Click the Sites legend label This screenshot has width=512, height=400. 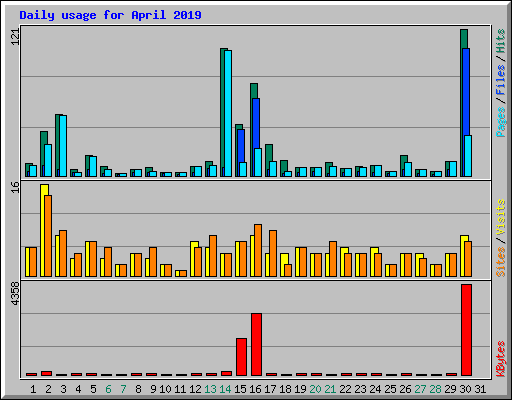point(500,262)
